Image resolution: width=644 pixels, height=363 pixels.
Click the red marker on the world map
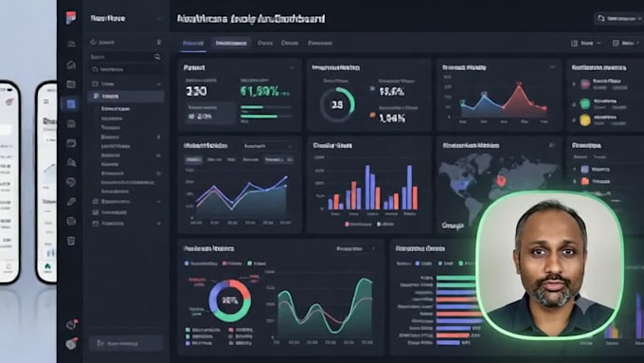[x=501, y=180]
